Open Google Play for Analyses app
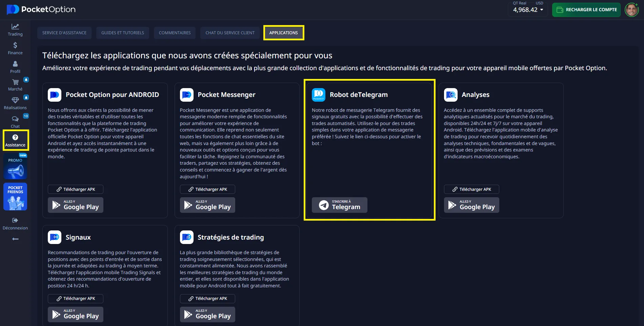Viewport: 644px width, 326px height. click(x=471, y=205)
